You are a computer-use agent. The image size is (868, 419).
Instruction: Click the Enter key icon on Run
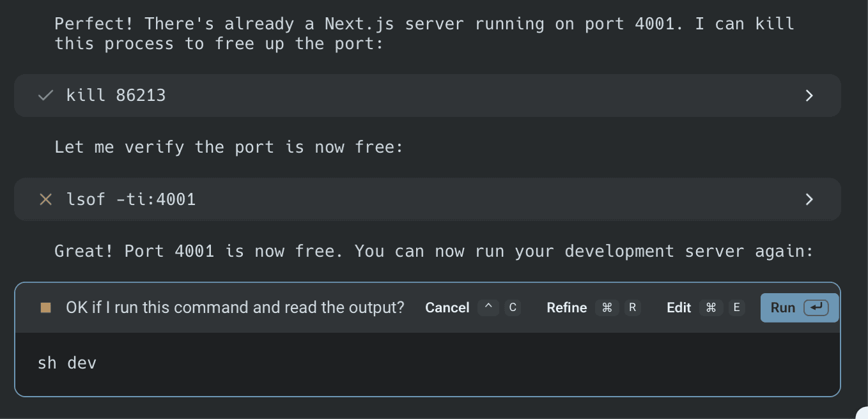(816, 308)
